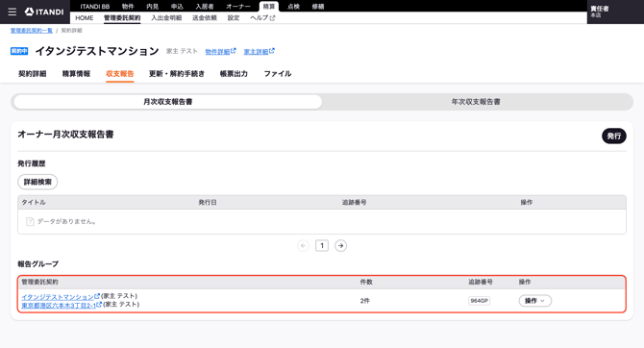Open the 詳細検索 button
The width and height of the screenshot is (644, 348).
tap(37, 182)
